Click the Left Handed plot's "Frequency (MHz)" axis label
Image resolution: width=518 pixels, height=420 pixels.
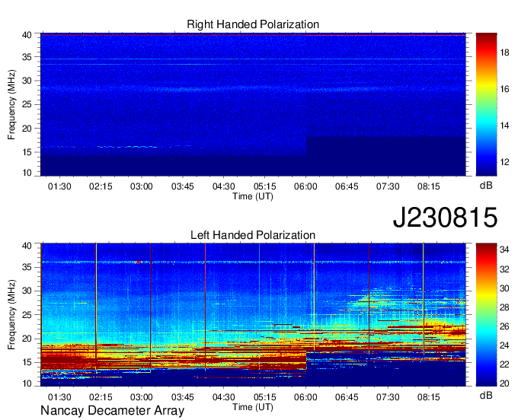(x=11, y=315)
